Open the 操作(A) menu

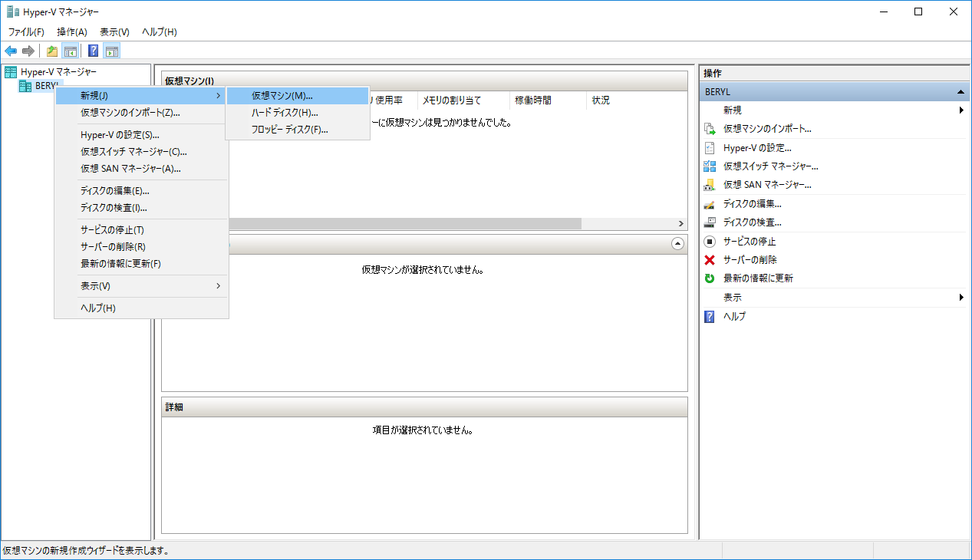point(72,32)
